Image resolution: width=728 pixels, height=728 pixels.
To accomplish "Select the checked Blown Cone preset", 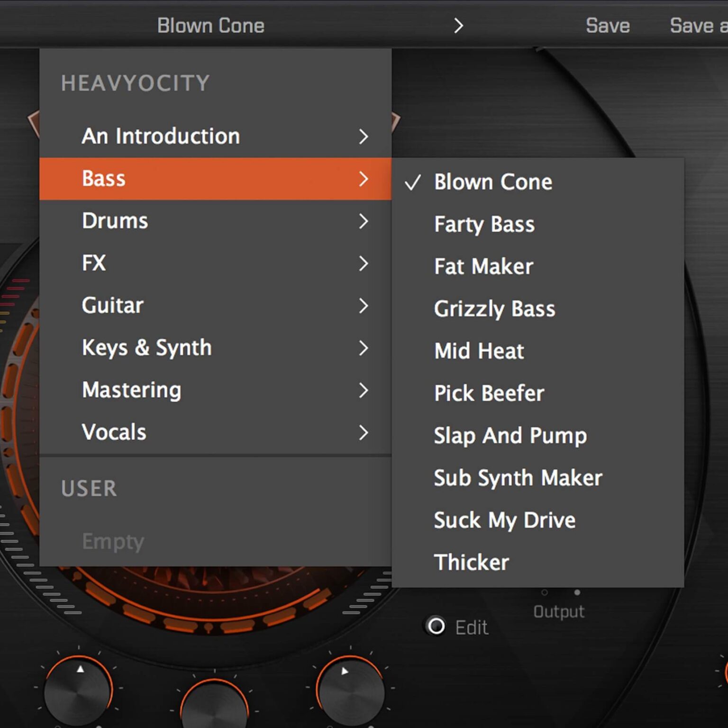I will point(493,182).
